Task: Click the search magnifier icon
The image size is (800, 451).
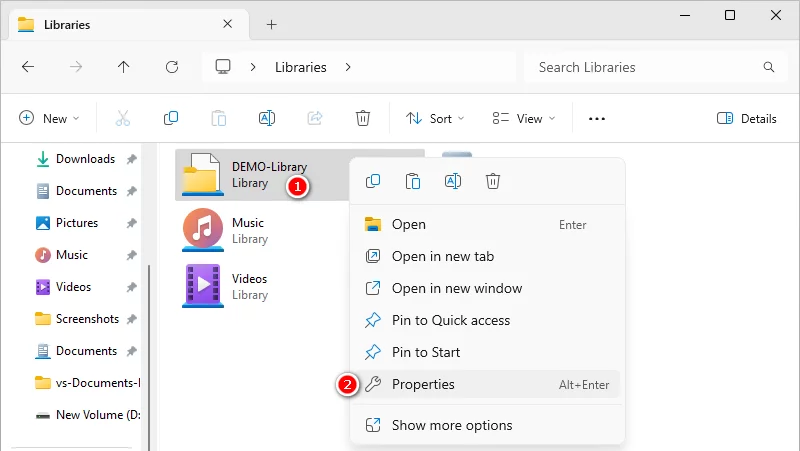Action: (x=768, y=67)
